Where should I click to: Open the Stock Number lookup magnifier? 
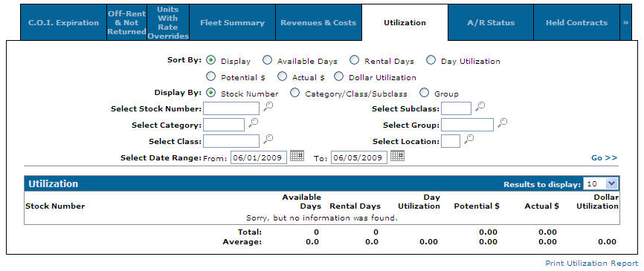coord(268,107)
